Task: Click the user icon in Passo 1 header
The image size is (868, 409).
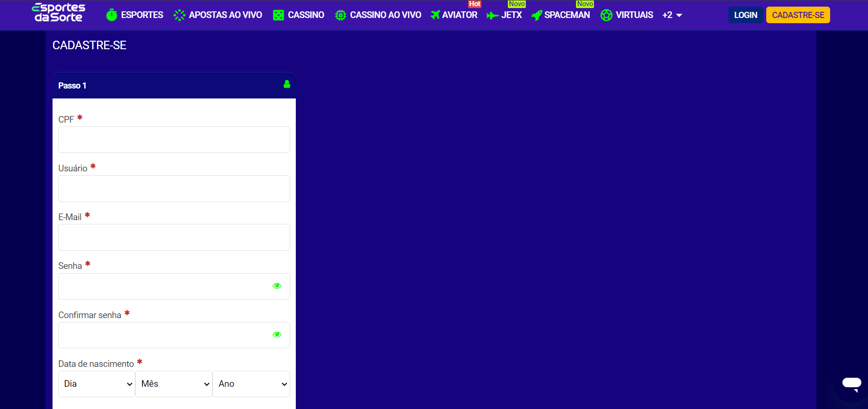Action: click(287, 84)
